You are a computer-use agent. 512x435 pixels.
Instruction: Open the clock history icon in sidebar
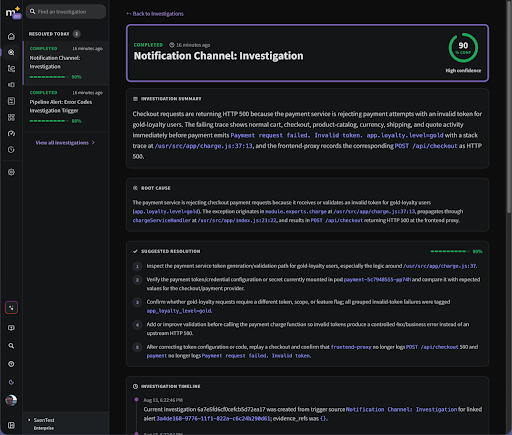tap(11, 150)
